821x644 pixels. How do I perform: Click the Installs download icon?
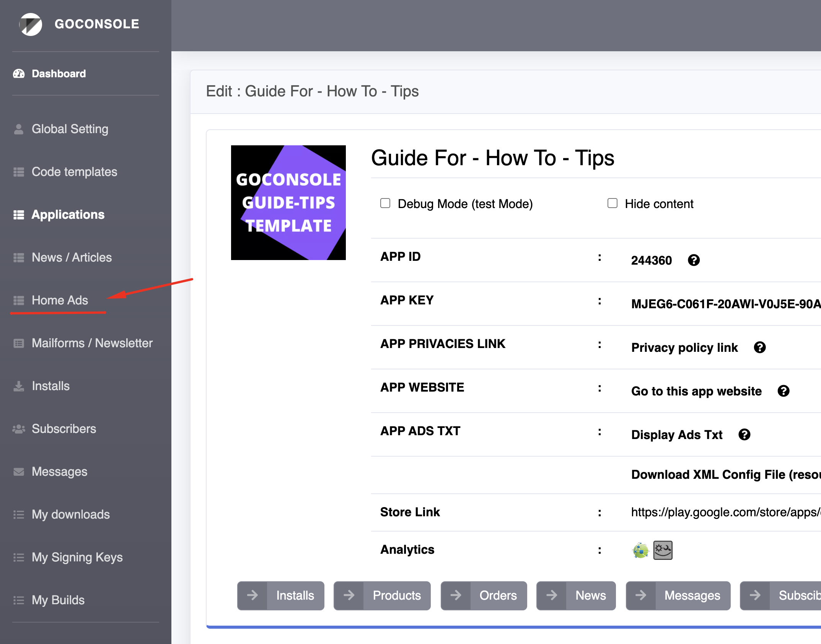pos(19,386)
